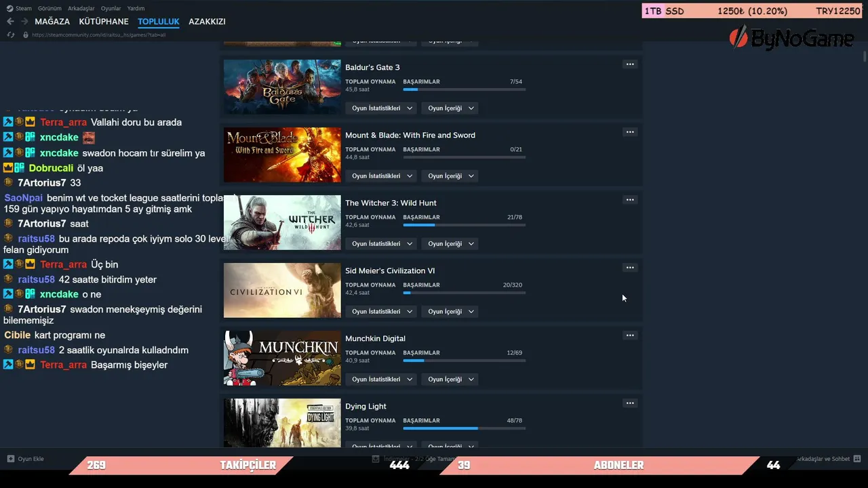Click Mount & Blade '0/21' achievement count

pyautogui.click(x=516, y=150)
